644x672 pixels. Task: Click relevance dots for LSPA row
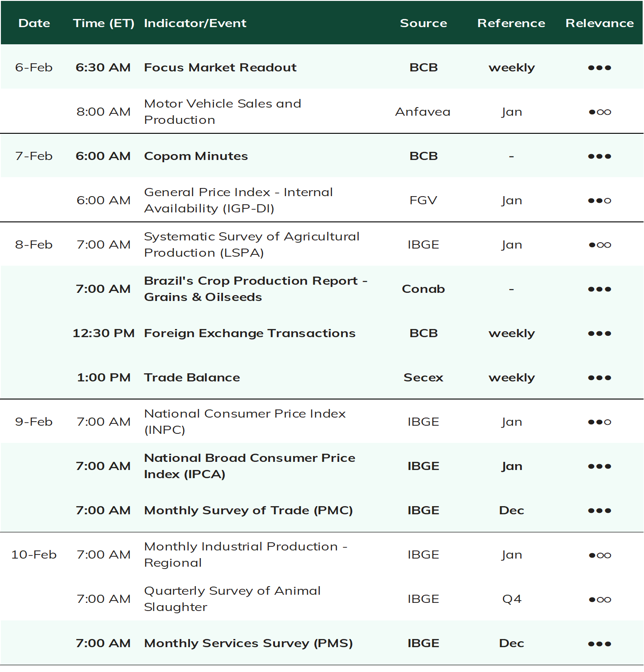pos(600,245)
